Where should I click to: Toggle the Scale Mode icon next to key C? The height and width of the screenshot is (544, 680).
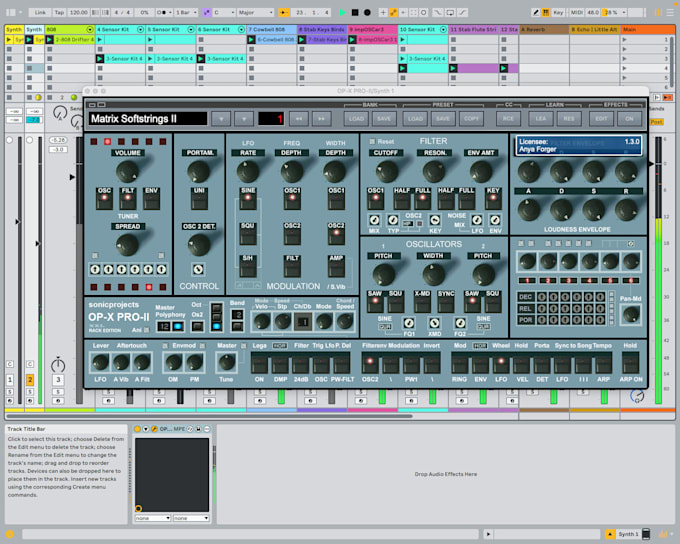tap(207, 13)
